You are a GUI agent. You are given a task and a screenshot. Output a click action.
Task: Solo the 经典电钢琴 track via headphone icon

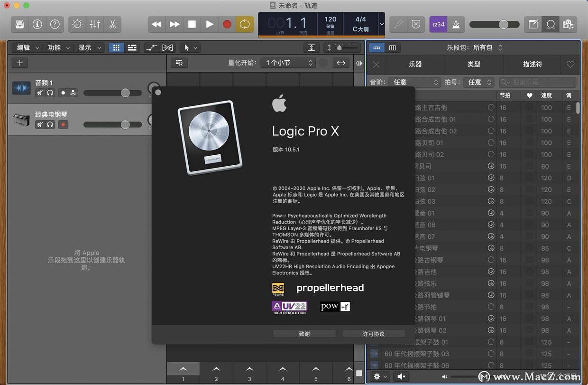tap(50, 124)
